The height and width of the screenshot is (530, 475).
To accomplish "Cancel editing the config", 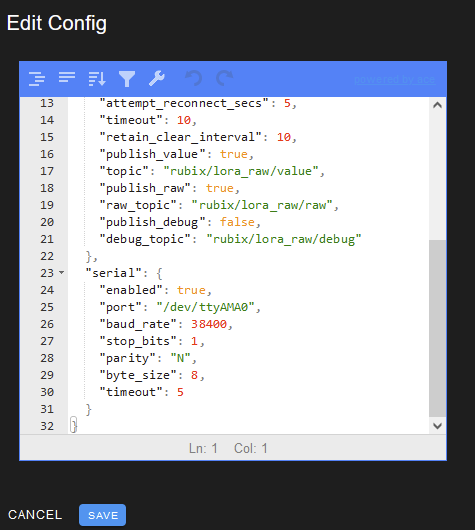I will 35,515.
